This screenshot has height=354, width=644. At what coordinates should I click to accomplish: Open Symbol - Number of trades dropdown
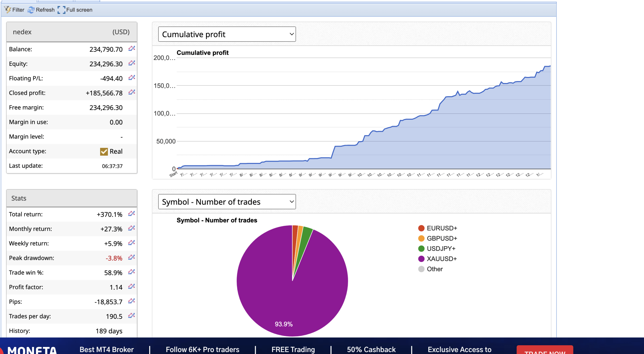[227, 202]
